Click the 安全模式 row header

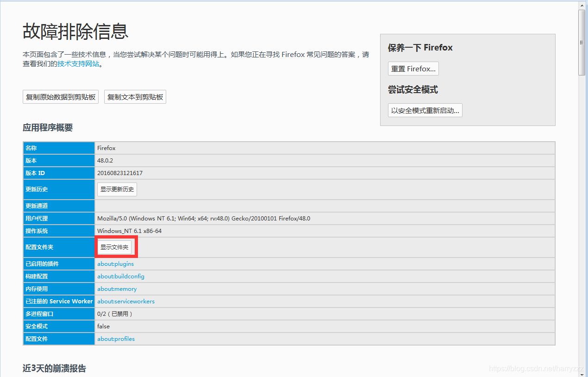(59, 326)
